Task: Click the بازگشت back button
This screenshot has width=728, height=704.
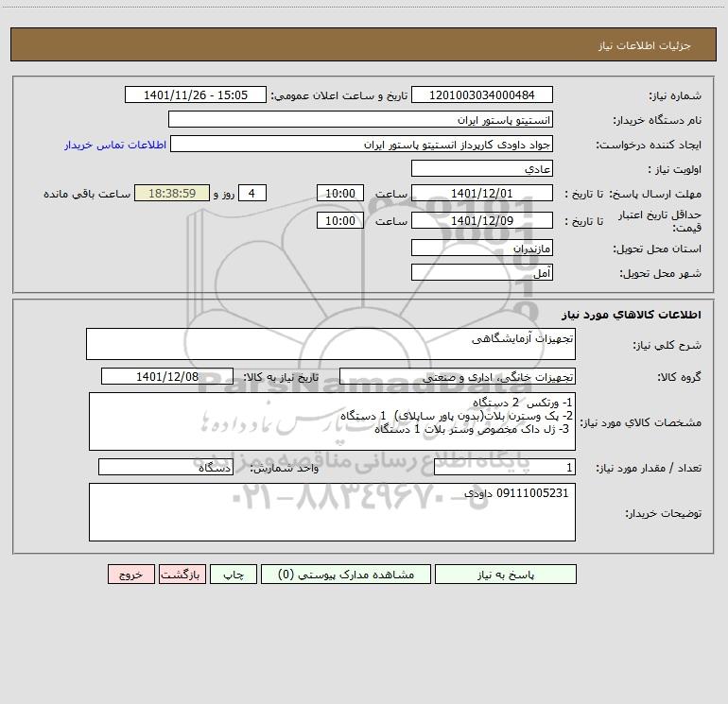Action: click(x=182, y=574)
